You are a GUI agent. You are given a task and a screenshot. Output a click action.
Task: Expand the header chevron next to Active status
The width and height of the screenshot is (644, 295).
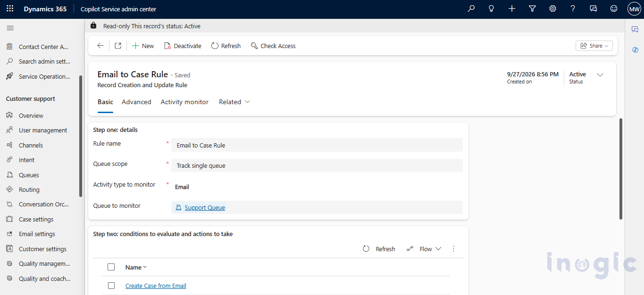[x=600, y=75]
